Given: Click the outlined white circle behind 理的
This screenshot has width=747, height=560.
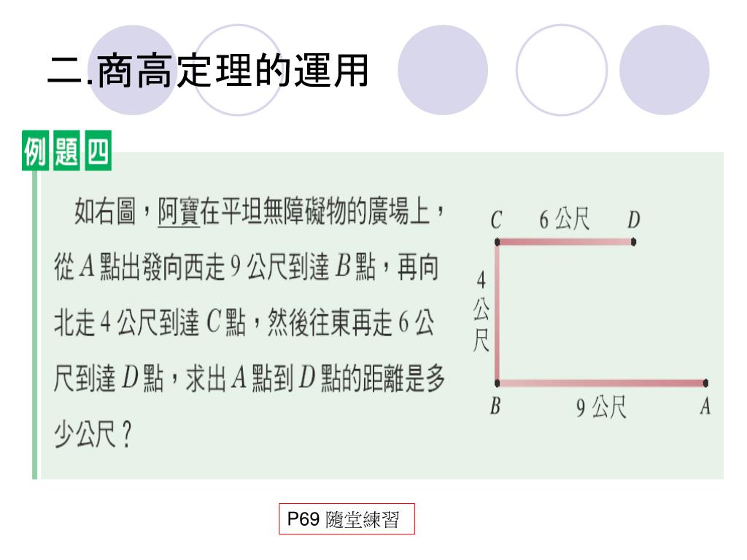Looking at the screenshot, I should 238,70.
